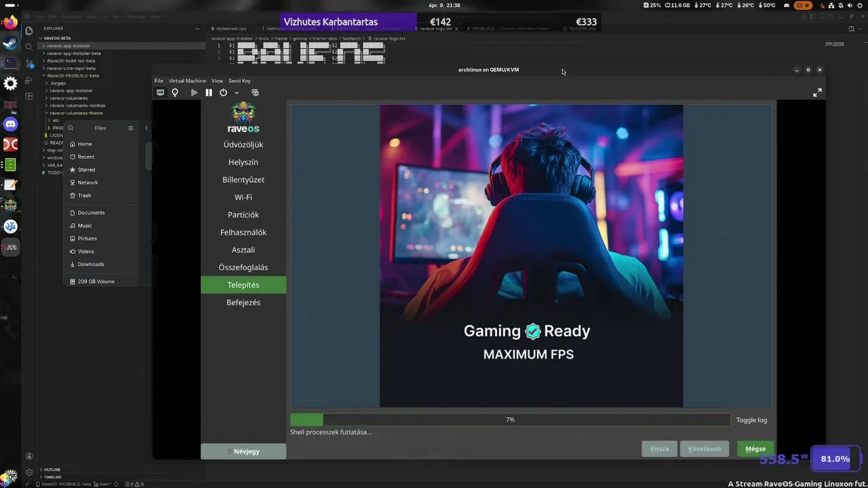Click search icon in Files window

[x=71, y=128]
